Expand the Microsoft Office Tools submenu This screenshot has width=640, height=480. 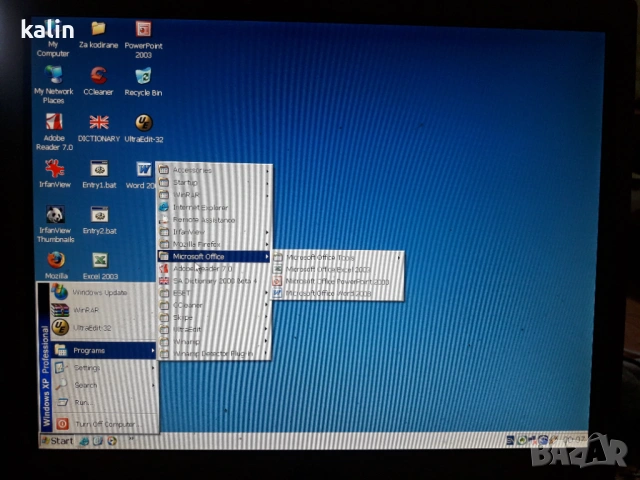point(338,258)
